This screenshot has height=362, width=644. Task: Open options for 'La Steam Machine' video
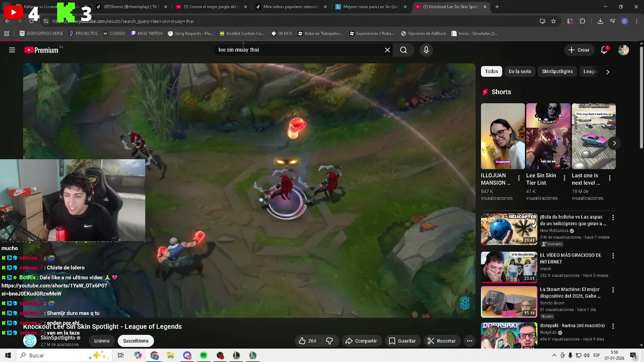613,290
